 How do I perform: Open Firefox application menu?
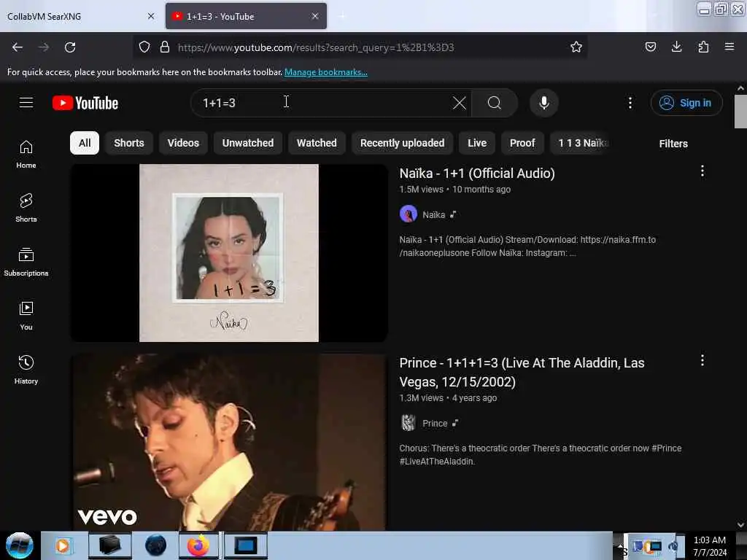[x=729, y=47]
